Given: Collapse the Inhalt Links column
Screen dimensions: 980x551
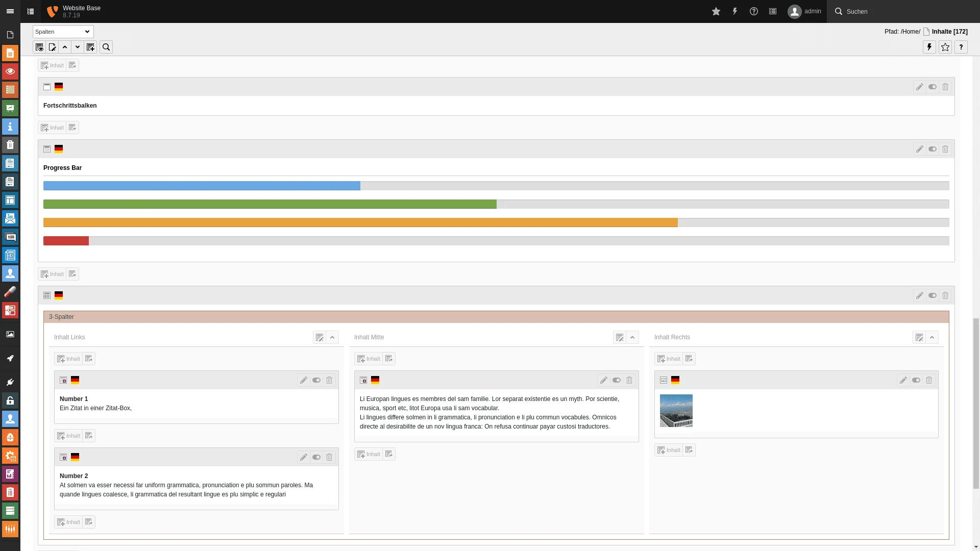Looking at the screenshot, I should 332,337.
